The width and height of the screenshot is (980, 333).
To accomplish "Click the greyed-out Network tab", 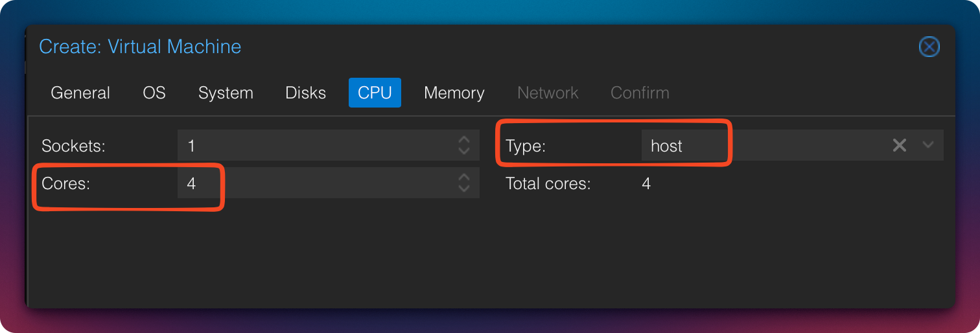I will (x=548, y=93).
